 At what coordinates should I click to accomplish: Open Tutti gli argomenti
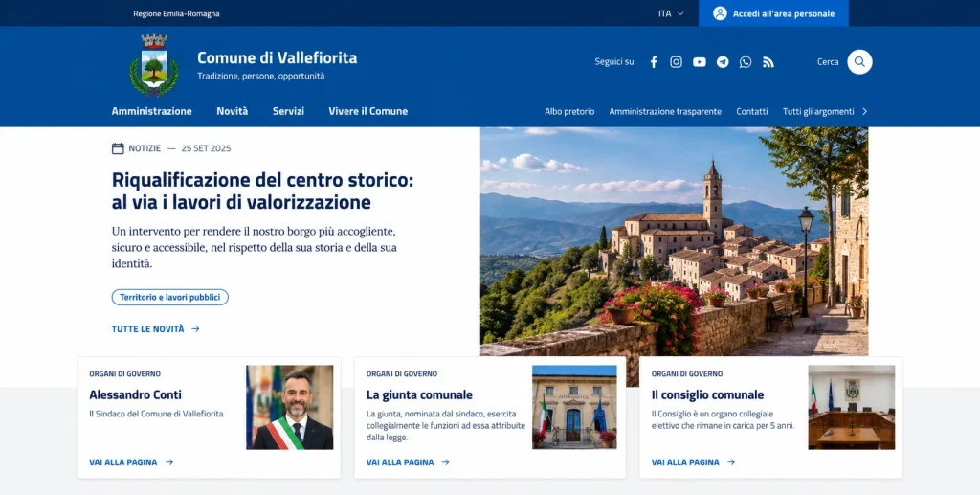click(818, 111)
